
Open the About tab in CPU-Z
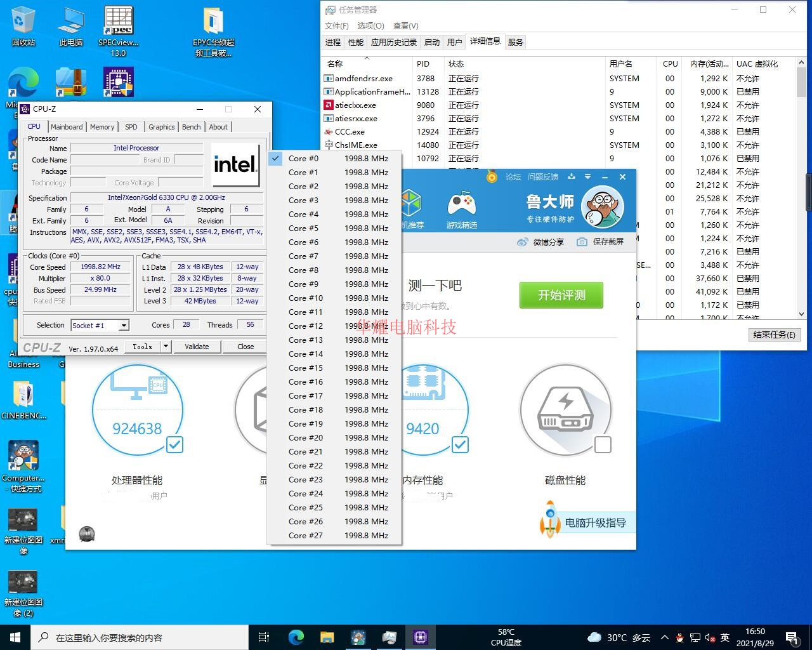(218, 127)
